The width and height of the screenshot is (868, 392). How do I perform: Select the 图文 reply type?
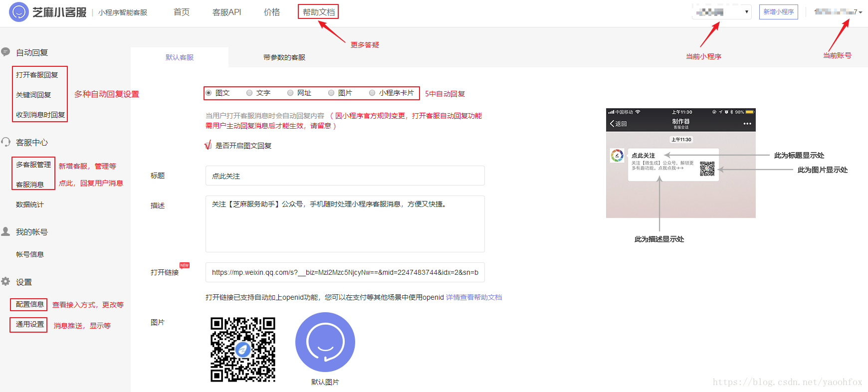[209, 93]
